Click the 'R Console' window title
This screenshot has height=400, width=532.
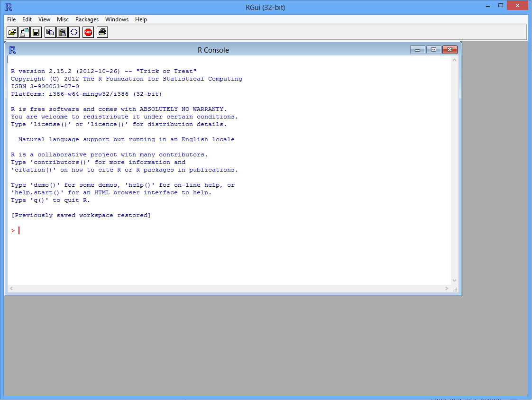click(213, 50)
